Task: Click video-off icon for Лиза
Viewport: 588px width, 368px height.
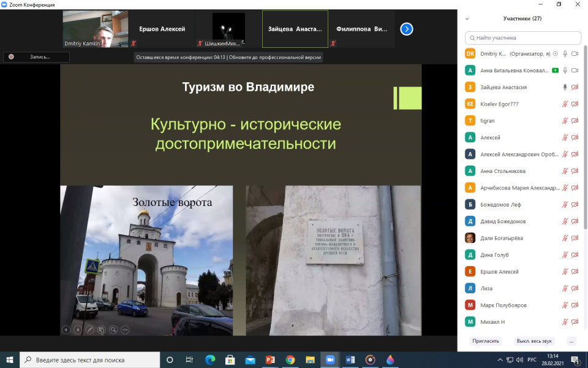Action: tap(575, 288)
